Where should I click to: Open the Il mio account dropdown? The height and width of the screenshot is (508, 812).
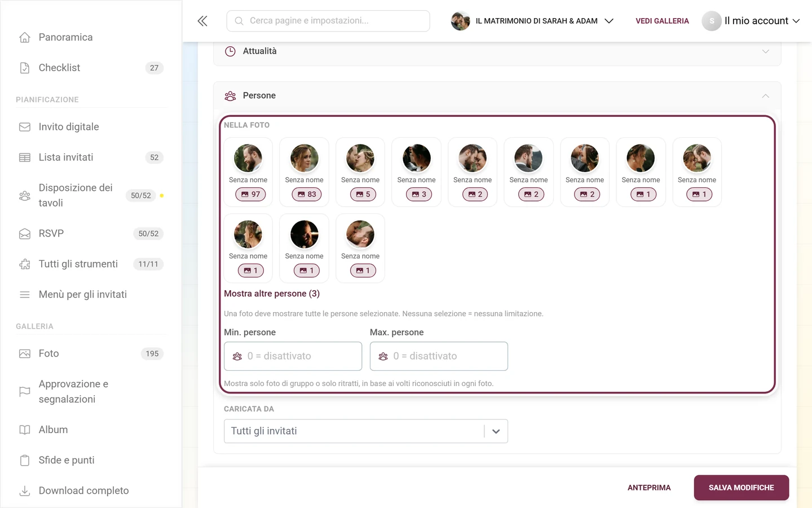tap(751, 21)
